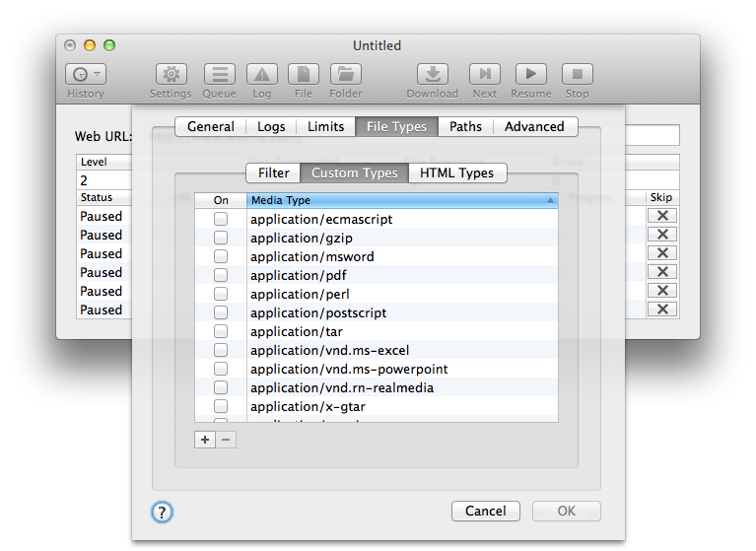The height and width of the screenshot is (551, 756).
Task: Toggle application/x-gtar checkbox
Action: click(x=221, y=406)
